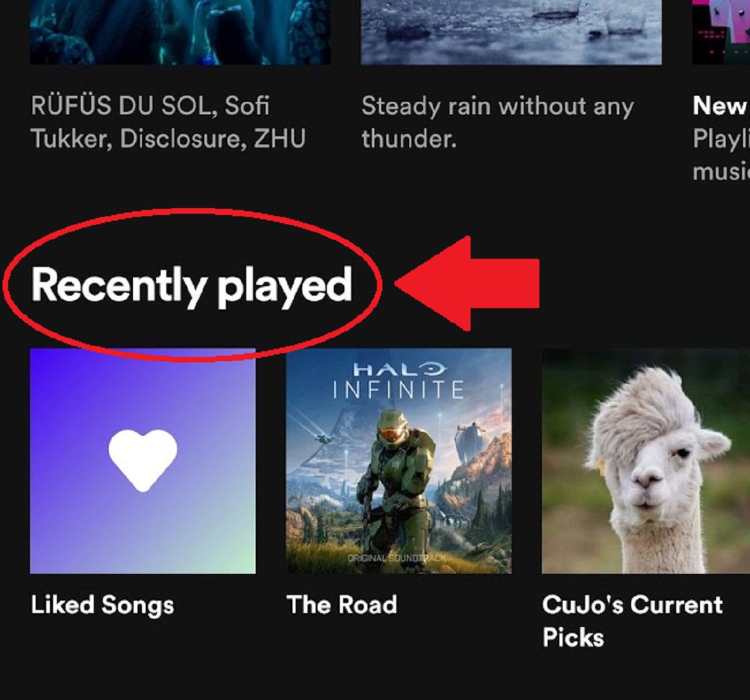Tap the Recently played heading
Screen dimensions: 750x700
point(192,285)
